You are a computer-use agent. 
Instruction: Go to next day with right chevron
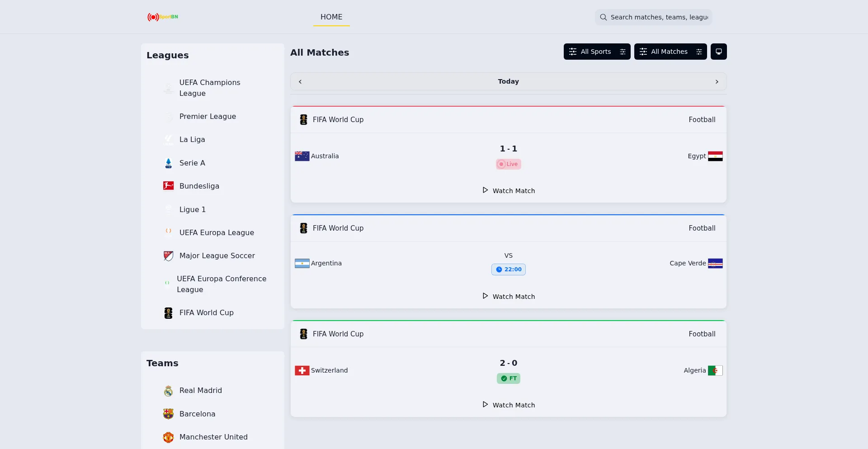717,82
